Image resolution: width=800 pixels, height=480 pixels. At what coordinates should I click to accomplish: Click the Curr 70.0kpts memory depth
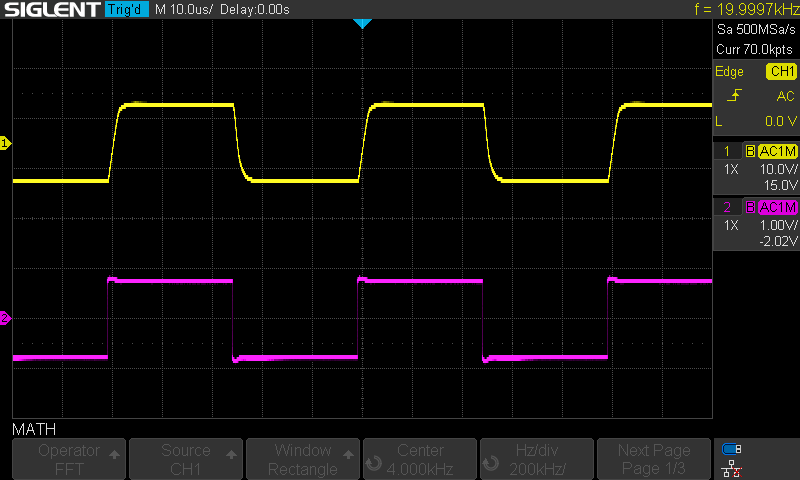coord(754,49)
